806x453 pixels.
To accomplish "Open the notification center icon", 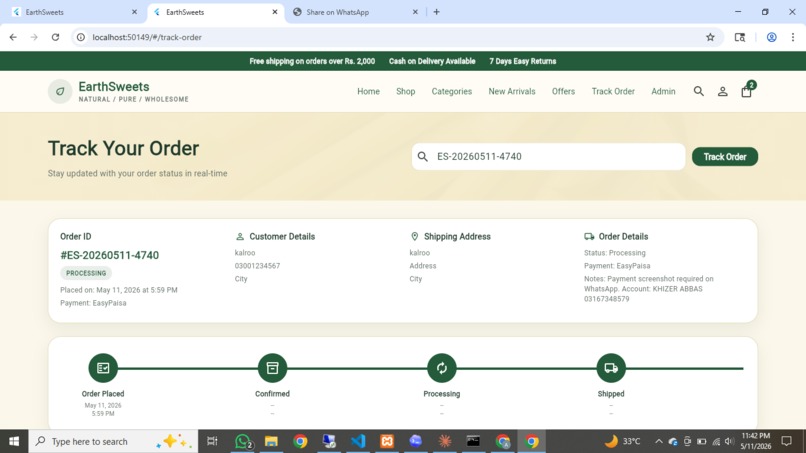I will coord(786,441).
